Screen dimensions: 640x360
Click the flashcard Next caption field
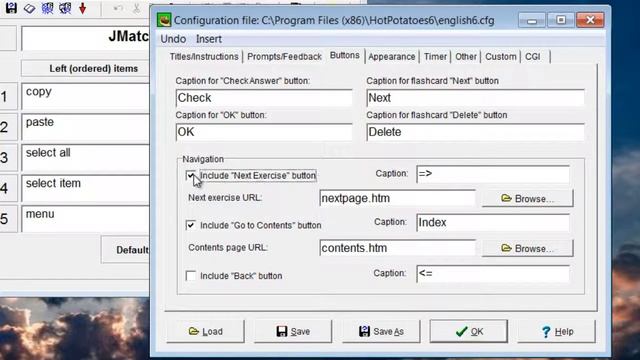coord(475,98)
